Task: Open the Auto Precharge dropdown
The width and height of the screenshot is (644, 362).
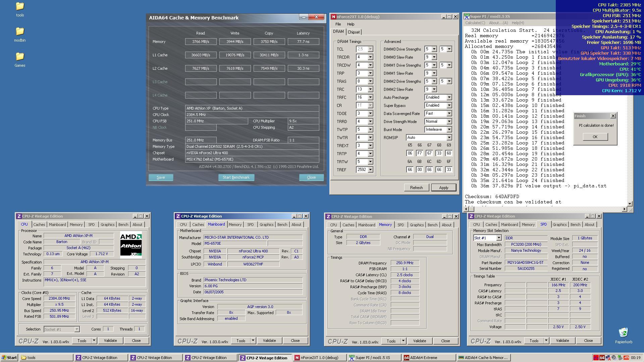Action: click(x=449, y=98)
